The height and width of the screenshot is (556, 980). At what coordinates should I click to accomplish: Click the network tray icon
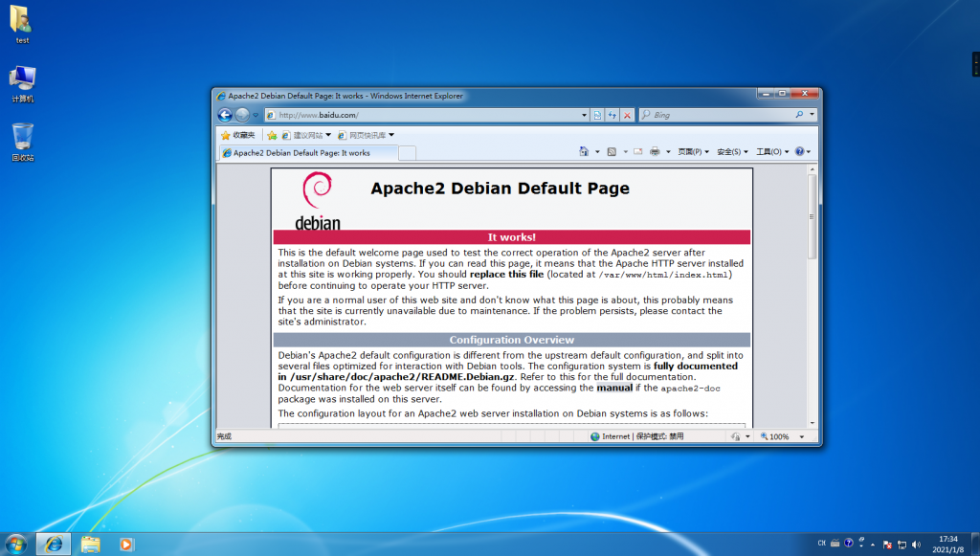point(902,545)
